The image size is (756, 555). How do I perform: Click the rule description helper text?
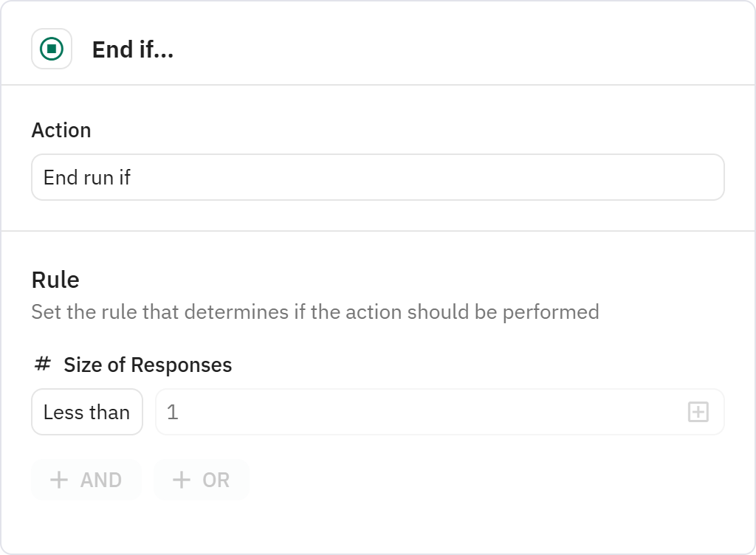(x=315, y=312)
